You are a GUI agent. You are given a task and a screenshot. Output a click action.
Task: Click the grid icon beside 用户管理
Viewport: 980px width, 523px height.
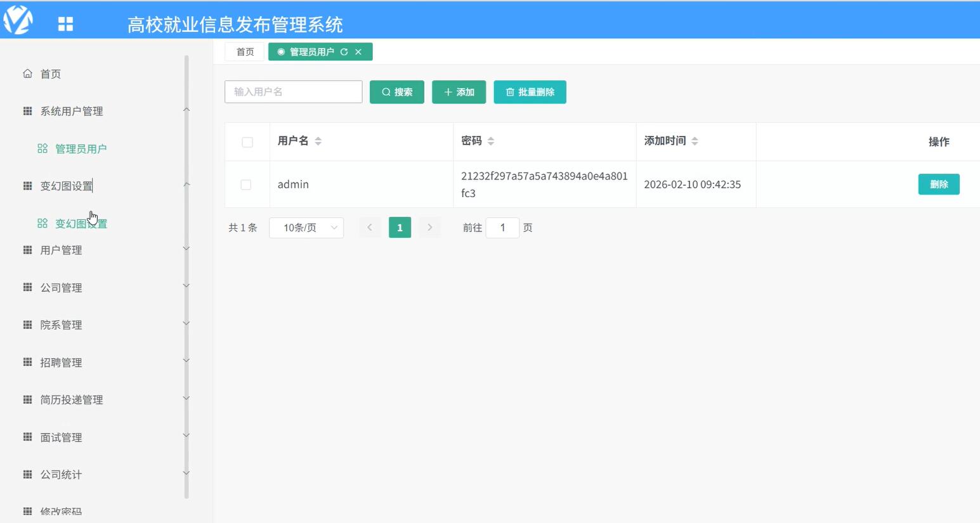pyautogui.click(x=27, y=250)
